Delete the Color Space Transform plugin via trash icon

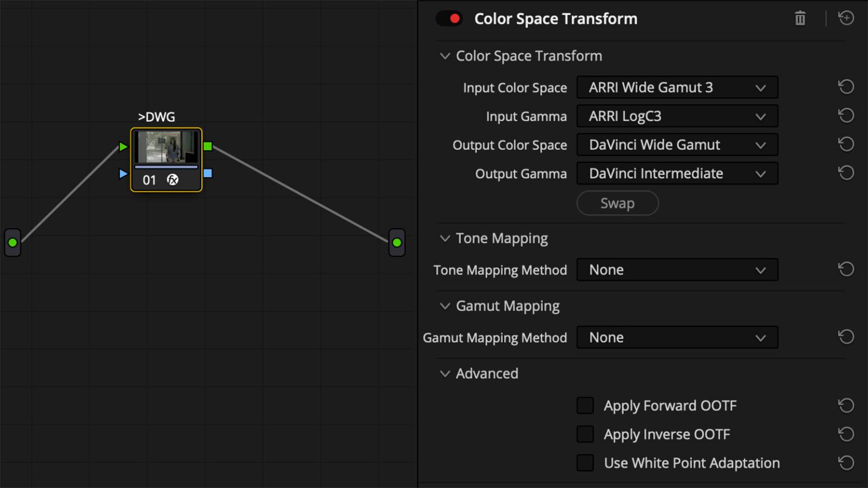point(800,18)
